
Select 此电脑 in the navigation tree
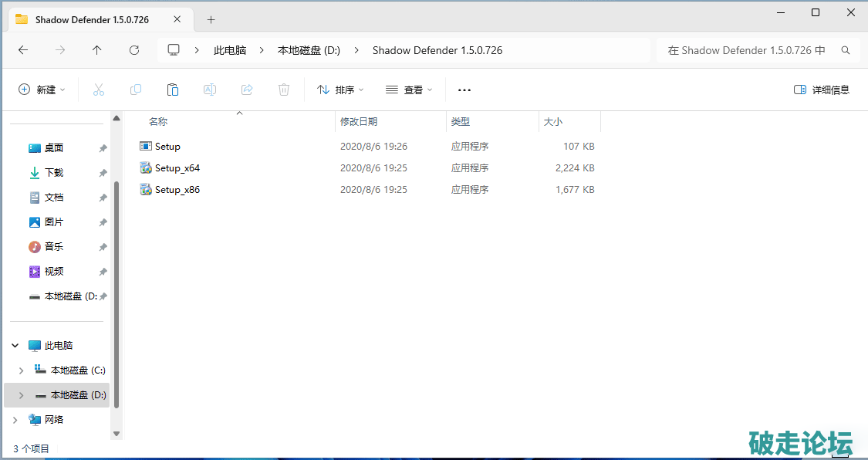pos(59,346)
